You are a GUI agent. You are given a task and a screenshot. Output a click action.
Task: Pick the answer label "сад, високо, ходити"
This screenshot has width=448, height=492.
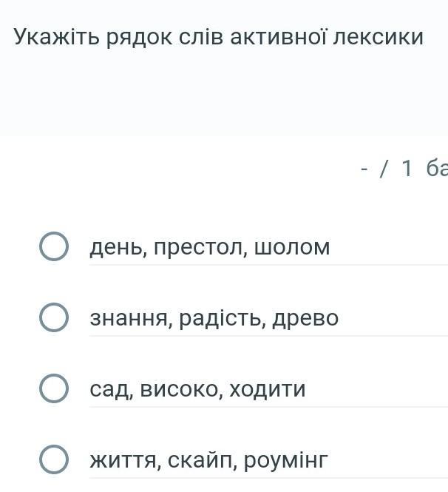pos(197,389)
